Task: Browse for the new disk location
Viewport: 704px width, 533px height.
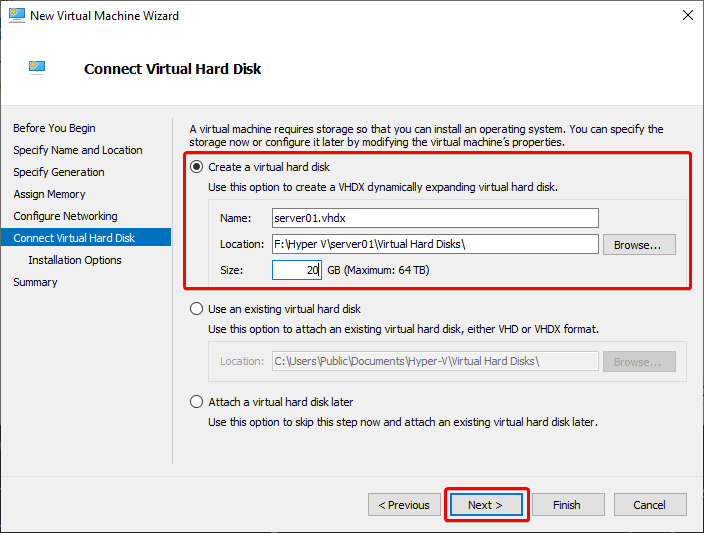Action: (x=639, y=245)
